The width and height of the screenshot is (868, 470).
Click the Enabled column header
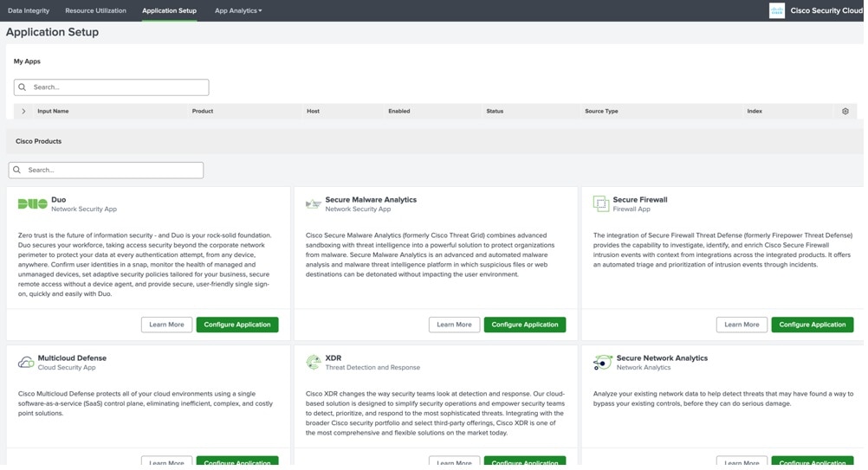click(399, 111)
